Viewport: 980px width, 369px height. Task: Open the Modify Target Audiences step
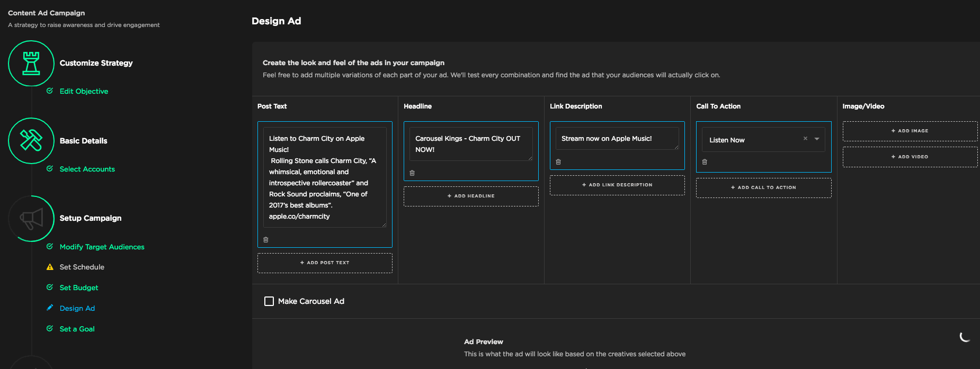pyautogui.click(x=102, y=247)
